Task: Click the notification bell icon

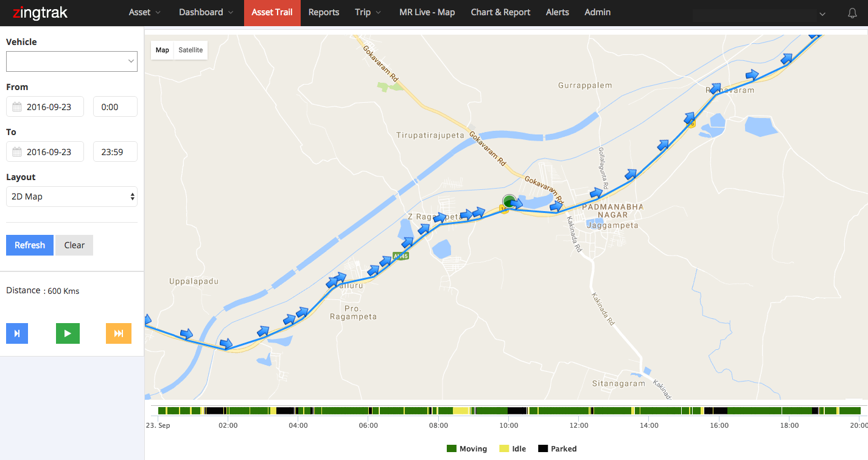Action: tap(852, 13)
